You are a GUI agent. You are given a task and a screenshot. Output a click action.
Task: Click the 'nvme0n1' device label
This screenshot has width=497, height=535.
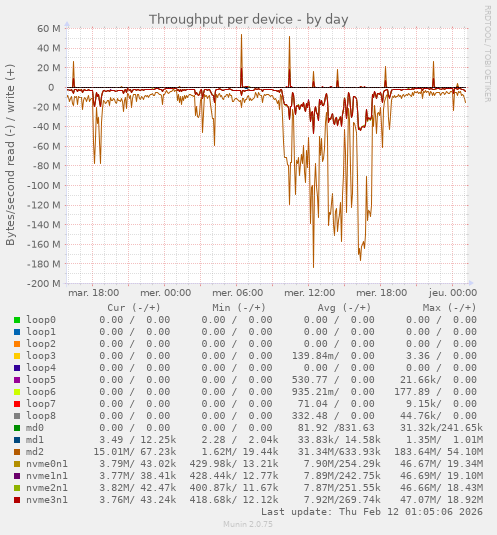pos(47,464)
